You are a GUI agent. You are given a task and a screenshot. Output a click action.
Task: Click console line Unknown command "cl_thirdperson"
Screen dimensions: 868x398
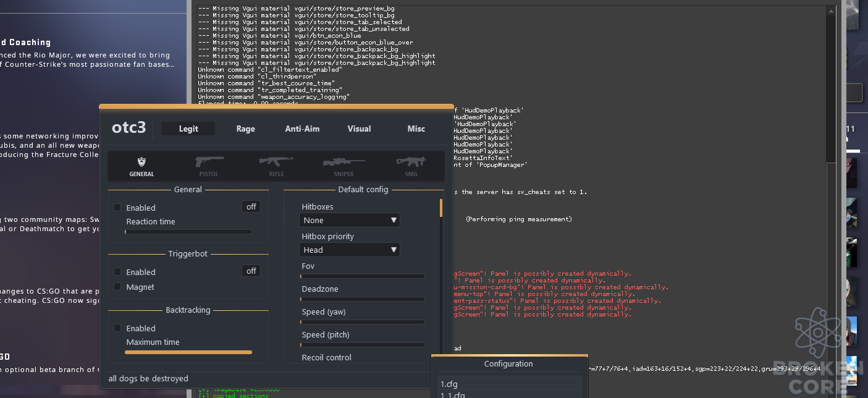[x=257, y=77]
